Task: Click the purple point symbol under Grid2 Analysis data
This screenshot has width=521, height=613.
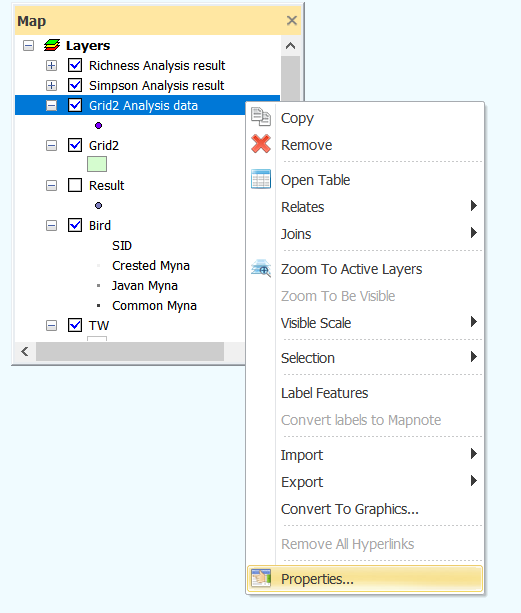Action: (98, 125)
